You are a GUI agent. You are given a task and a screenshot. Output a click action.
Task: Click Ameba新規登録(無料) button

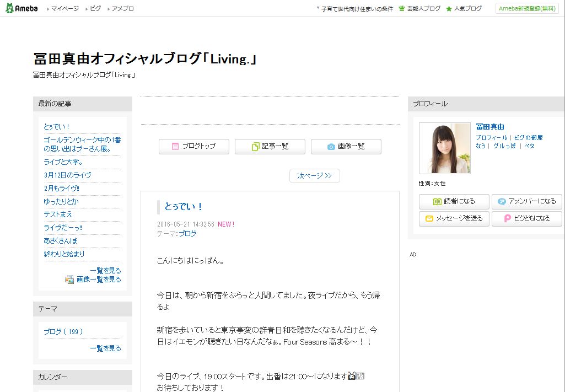click(x=527, y=9)
